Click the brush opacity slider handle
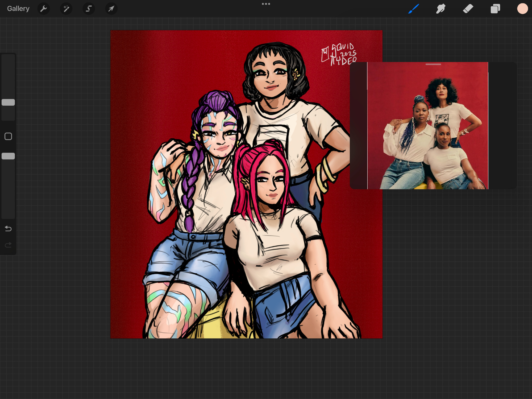Viewport: 532px width, 399px height. [8, 156]
